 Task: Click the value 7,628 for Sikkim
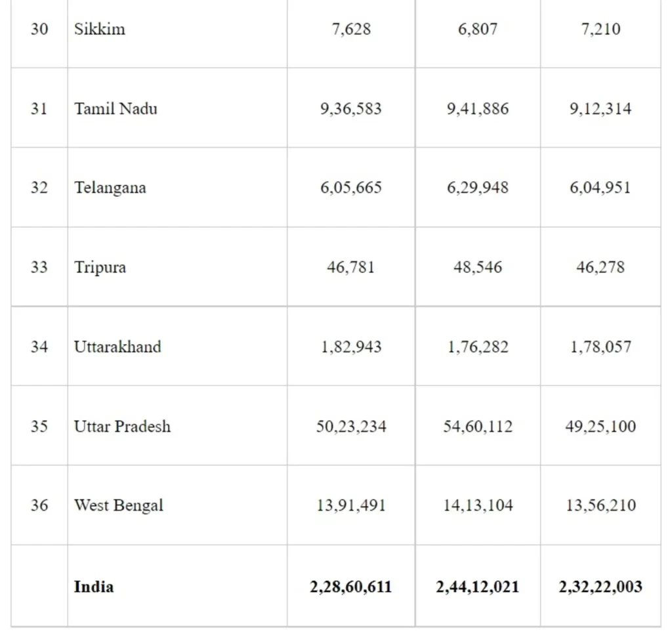[x=351, y=29]
